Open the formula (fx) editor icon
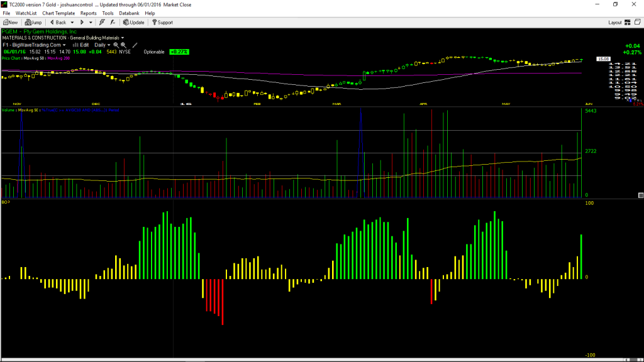The height and width of the screenshot is (362, 644). tap(113, 23)
